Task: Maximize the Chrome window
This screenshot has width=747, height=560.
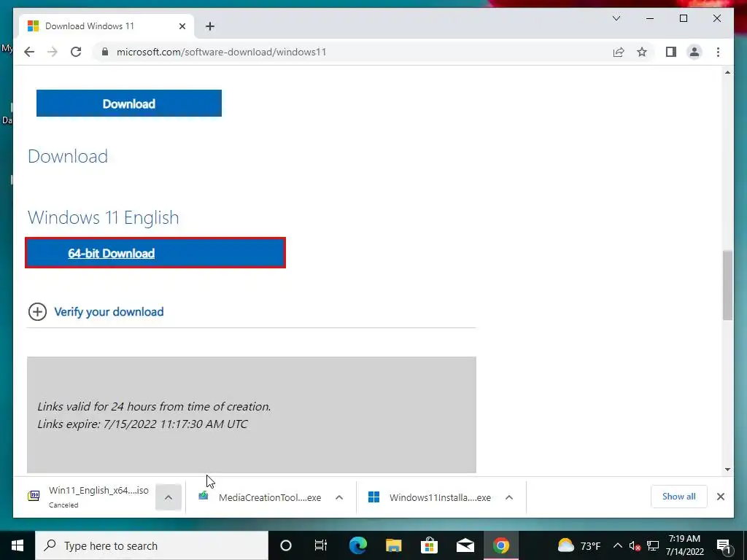Action: click(683, 18)
